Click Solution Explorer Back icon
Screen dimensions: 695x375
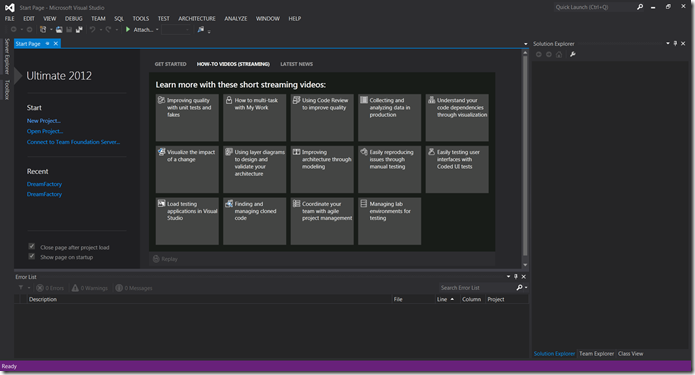pyautogui.click(x=539, y=55)
